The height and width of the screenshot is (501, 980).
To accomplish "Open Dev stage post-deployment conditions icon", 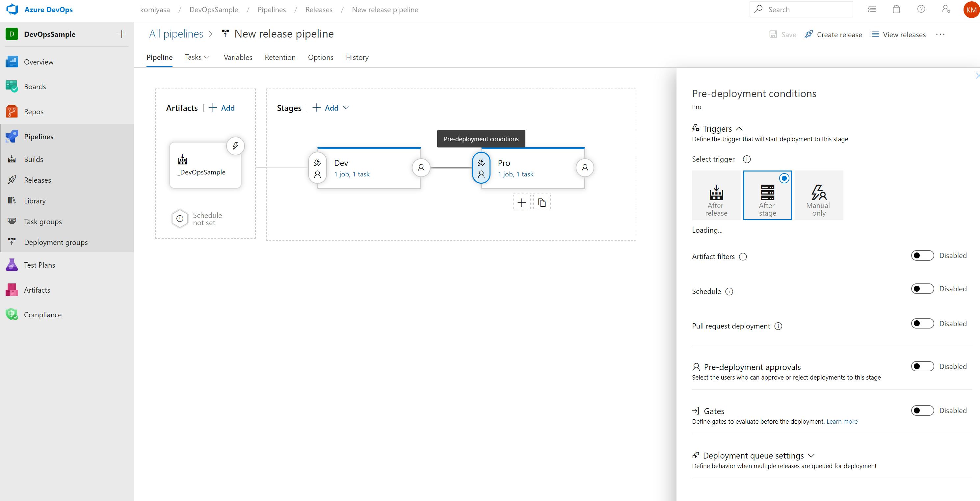I will [421, 168].
